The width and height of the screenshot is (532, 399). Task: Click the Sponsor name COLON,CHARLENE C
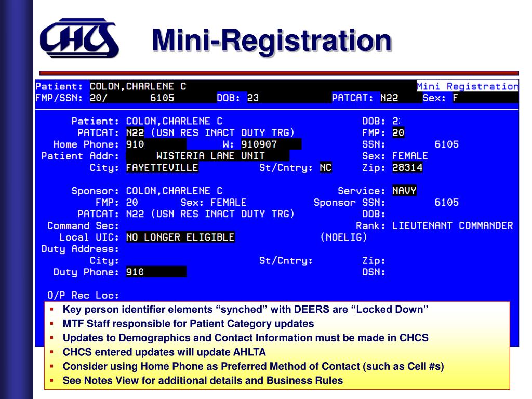(x=175, y=191)
